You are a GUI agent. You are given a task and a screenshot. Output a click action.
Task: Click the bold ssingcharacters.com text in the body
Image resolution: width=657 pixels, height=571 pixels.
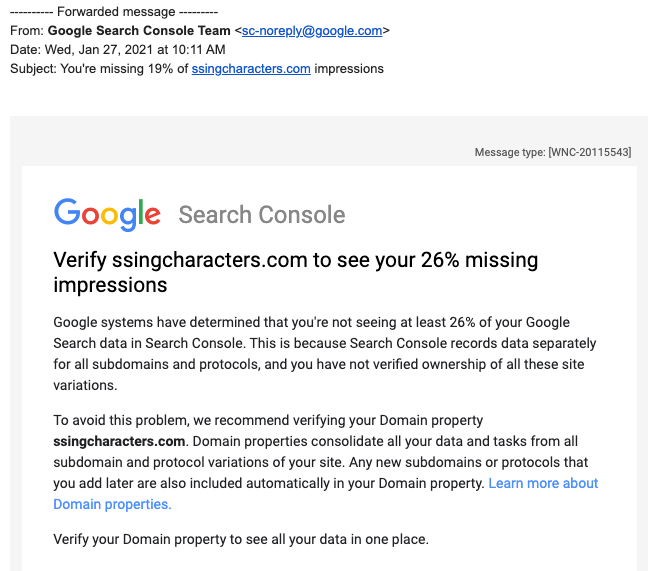pos(119,441)
